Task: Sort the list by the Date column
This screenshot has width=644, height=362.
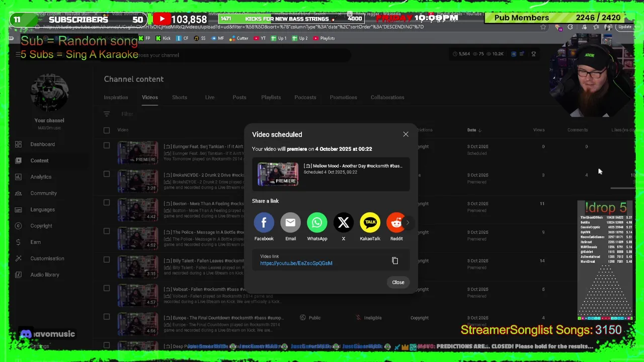Action: click(474, 130)
